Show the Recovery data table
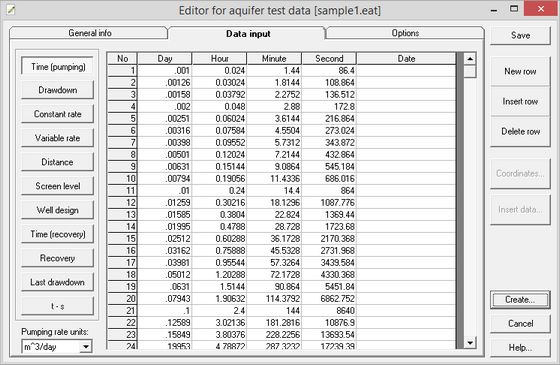Image resolution: width=560 pixels, height=365 pixels. (x=58, y=258)
